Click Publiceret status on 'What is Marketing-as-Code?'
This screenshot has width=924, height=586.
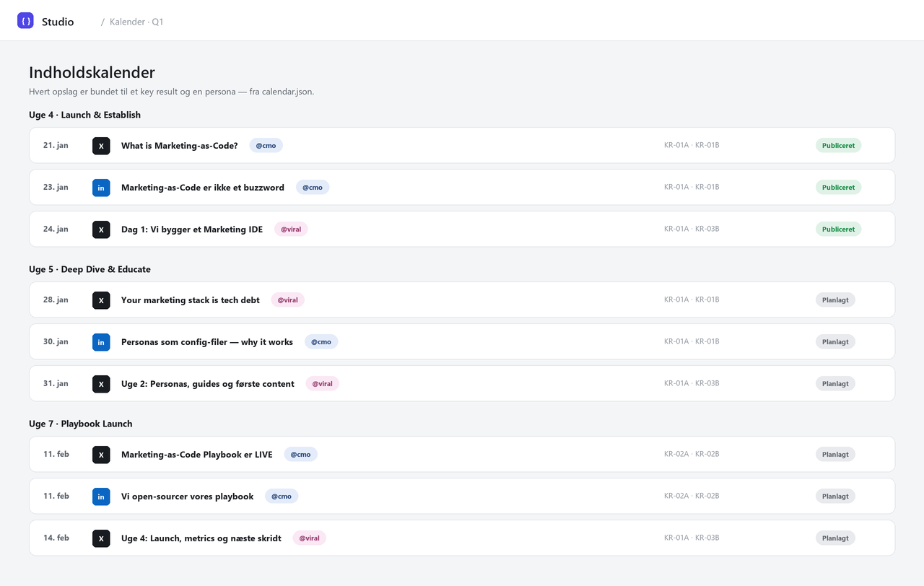(839, 146)
